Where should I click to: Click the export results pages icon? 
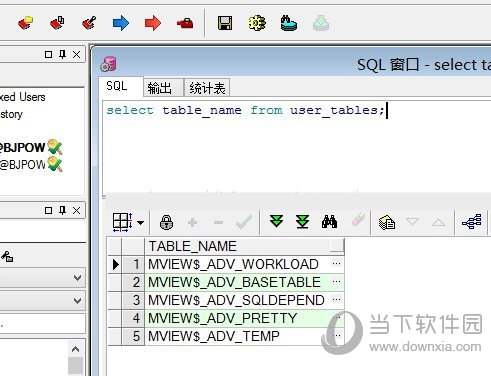coord(387,223)
